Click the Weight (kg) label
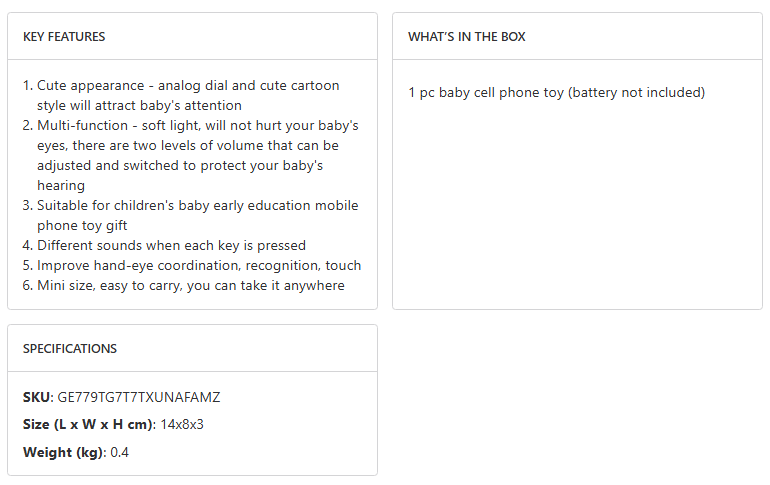 coord(63,453)
